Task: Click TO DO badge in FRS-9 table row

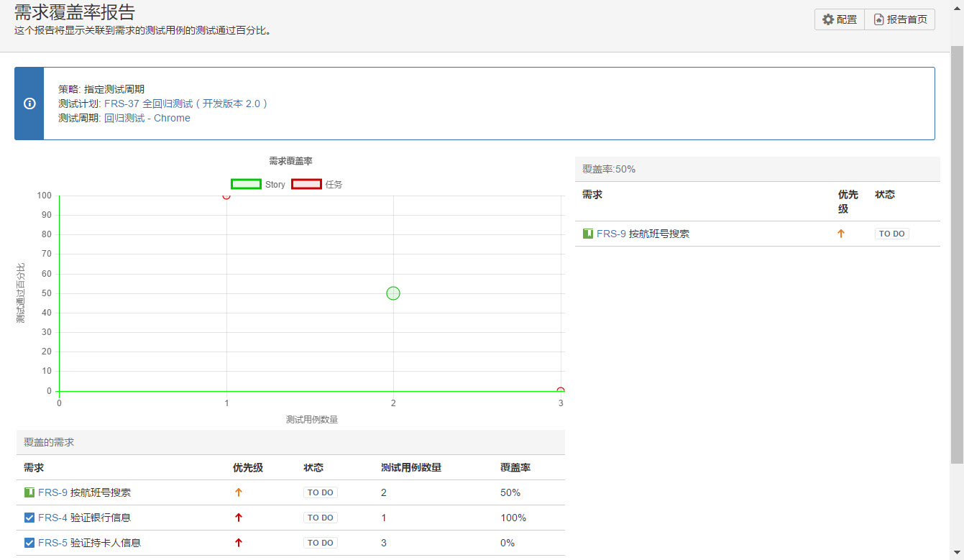Action: coord(321,492)
